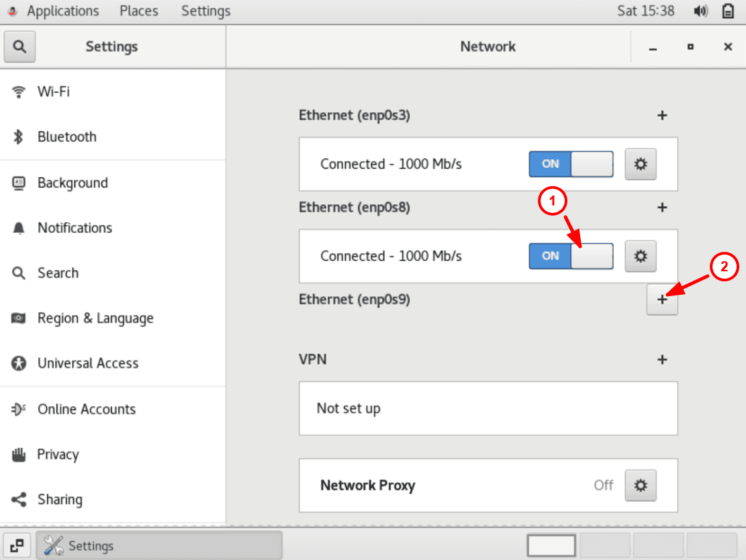Open enp0s3 connection options gear
746x560 pixels.
point(641,164)
